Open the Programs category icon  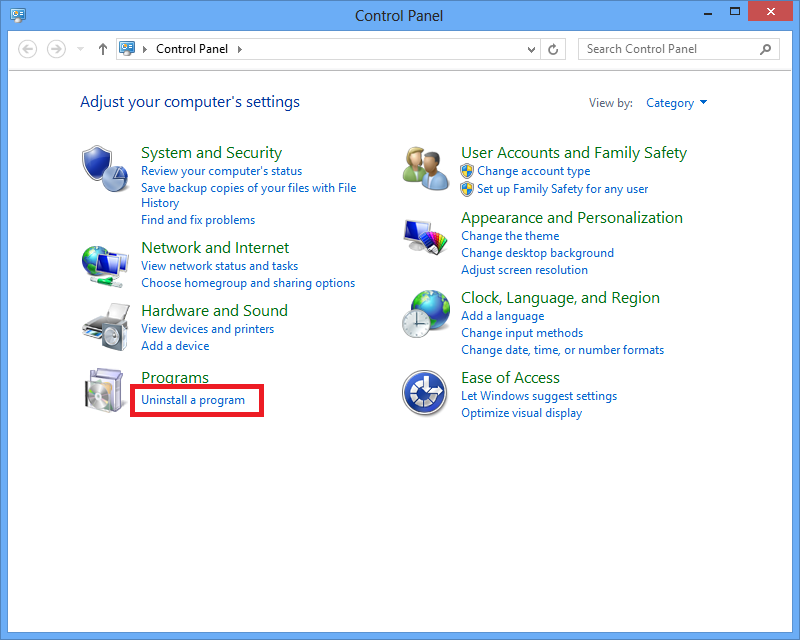pos(105,390)
